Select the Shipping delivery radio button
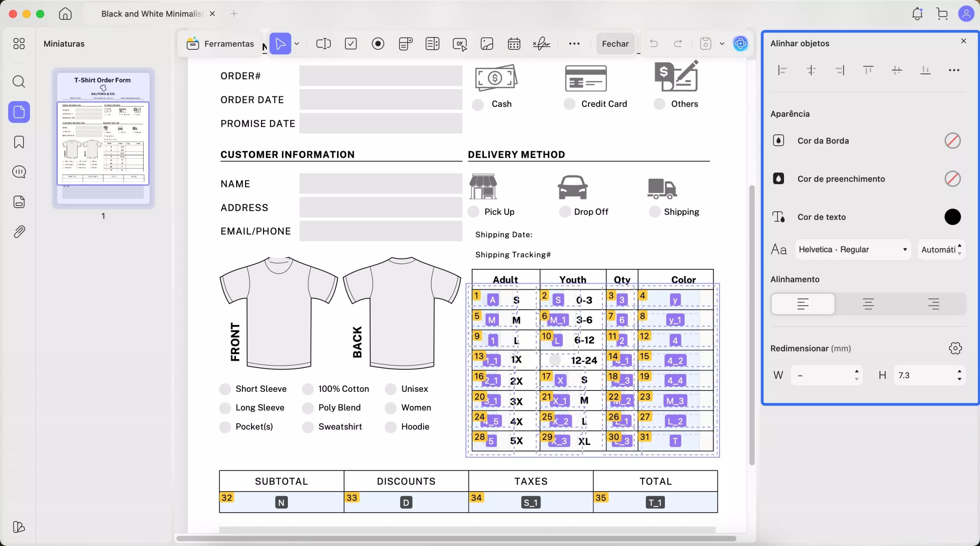980x546 pixels. [654, 212]
